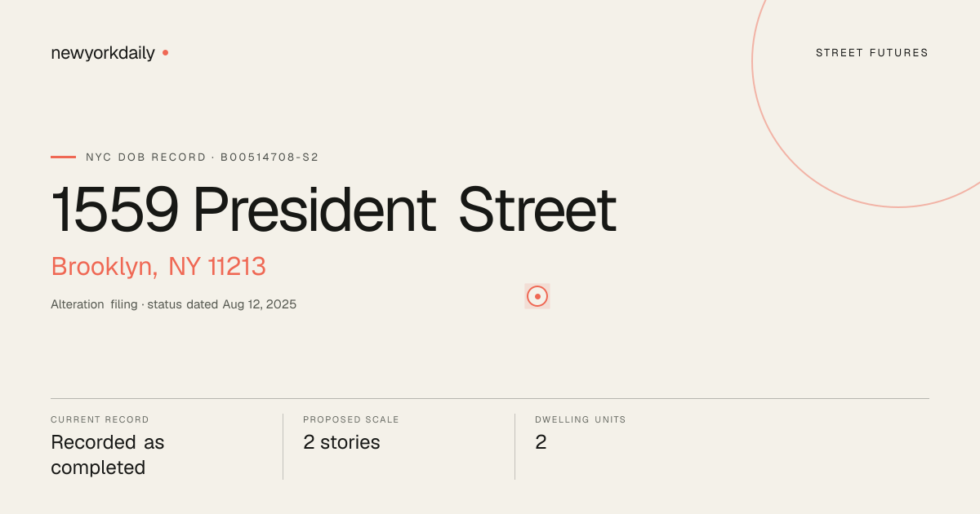Click the 1559 President Street headline
Image resolution: width=980 pixels, height=514 pixels.
tap(333, 210)
